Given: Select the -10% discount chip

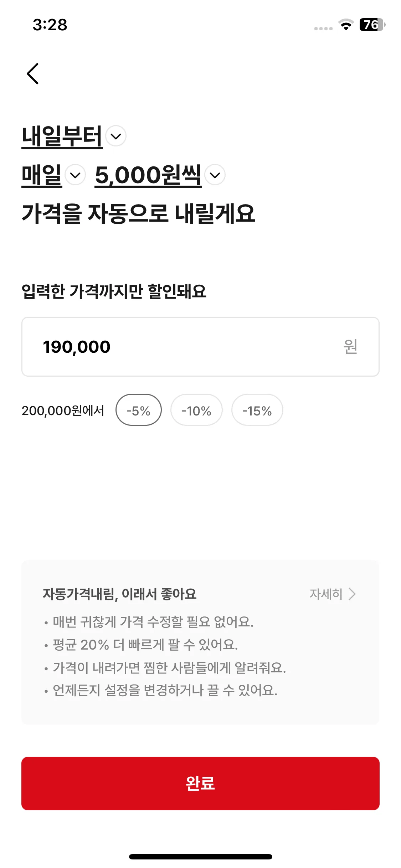Looking at the screenshot, I should 196,410.
